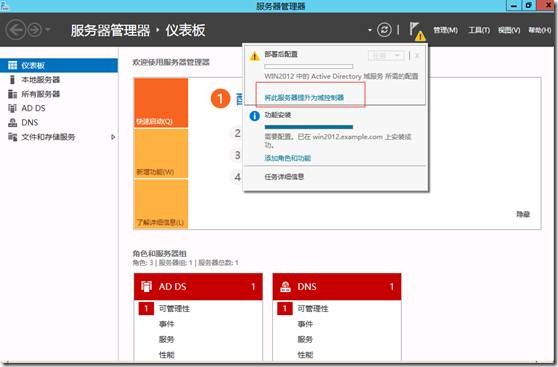Open dropdown arrow left of refresh icon
The width and height of the screenshot is (558, 367).
click(x=370, y=30)
